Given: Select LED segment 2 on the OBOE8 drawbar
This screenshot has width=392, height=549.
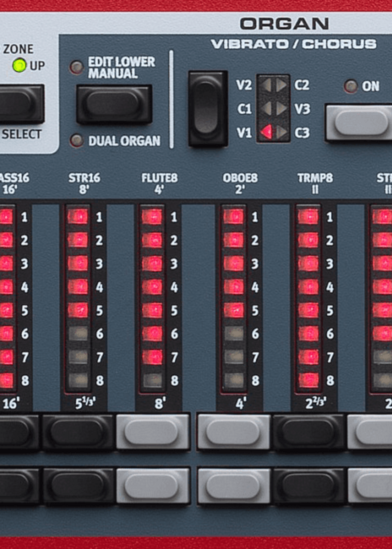Looking at the screenshot, I should tap(234, 240).
